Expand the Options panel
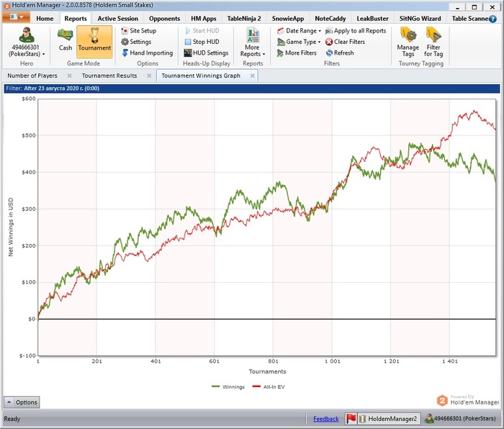Screen dimensions: 504x429 [x=22, y=402]
